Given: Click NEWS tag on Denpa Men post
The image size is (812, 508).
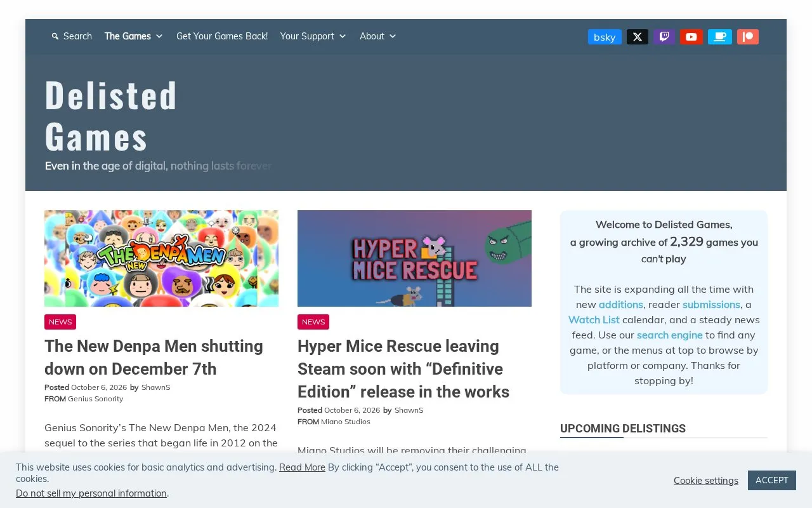Looking at the screenshot, I should click(x=60, y=322).
